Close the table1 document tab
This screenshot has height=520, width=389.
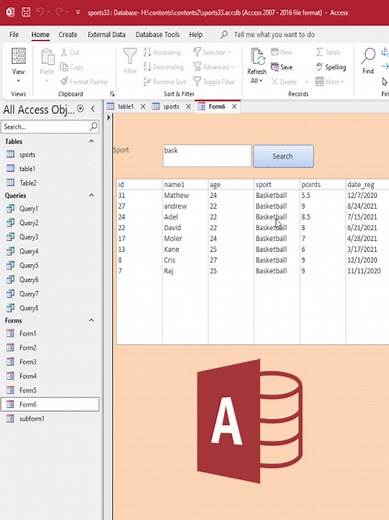click(x=143, y=107)
